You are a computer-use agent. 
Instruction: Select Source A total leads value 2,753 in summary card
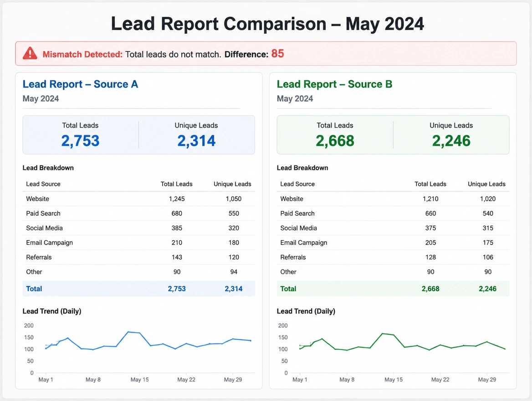[81, 140]
